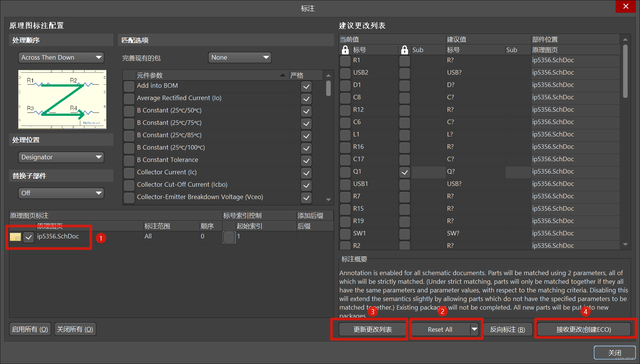640x364 pixels.
Task: Open the Designator process location dropdown
Action: tap(61, 157)
